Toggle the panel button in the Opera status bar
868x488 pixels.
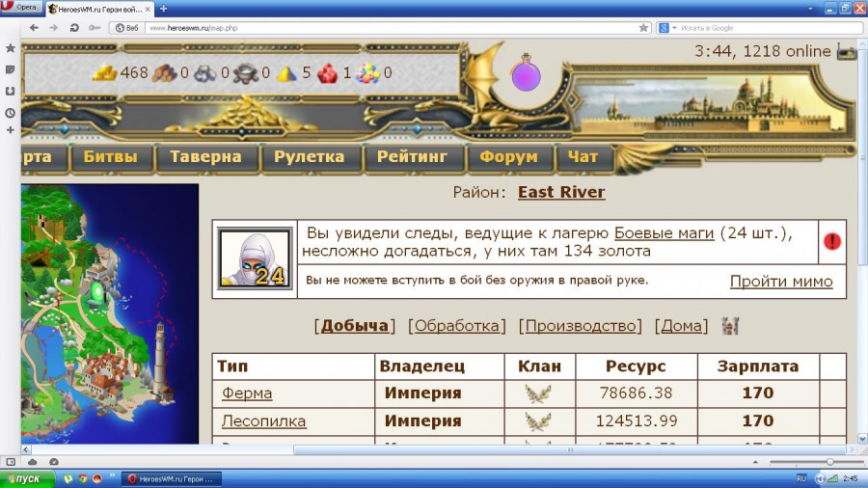11,461
